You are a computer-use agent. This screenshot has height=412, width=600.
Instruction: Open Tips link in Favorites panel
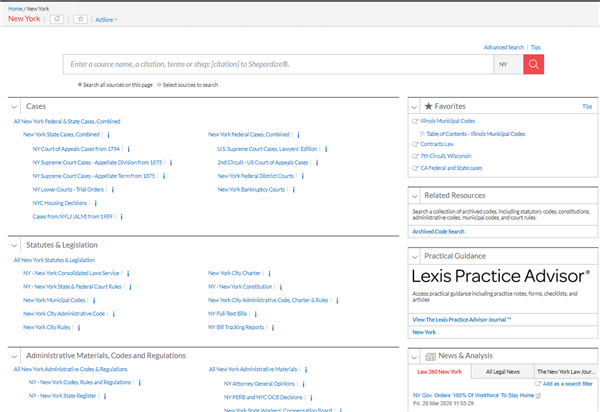587,106
